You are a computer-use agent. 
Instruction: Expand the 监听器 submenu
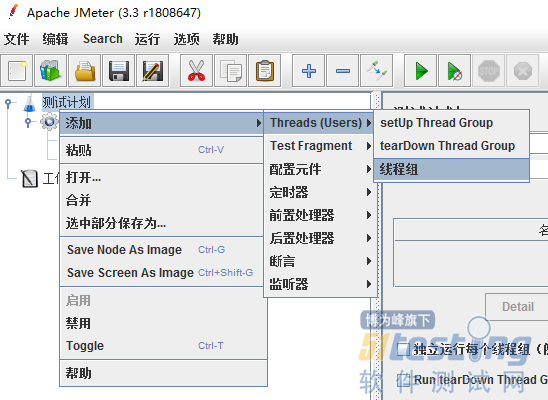click(x=319, y=284)
